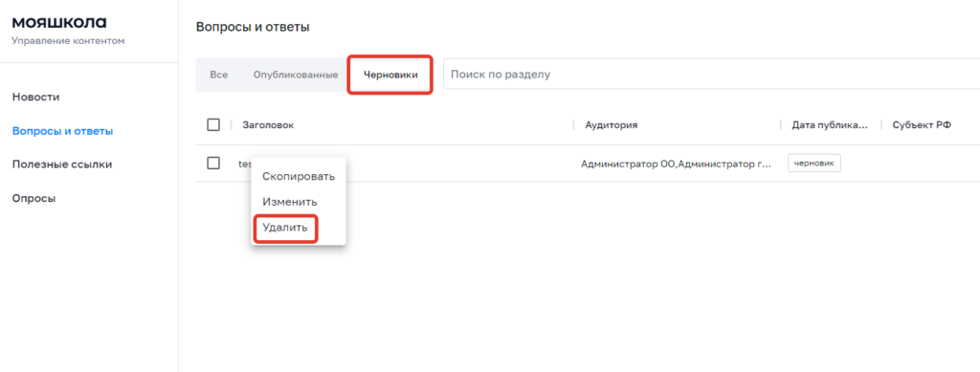Check the checkbox for the draft row
The height and width of the screenshot is (372, 980).
(x=213, y=163)
